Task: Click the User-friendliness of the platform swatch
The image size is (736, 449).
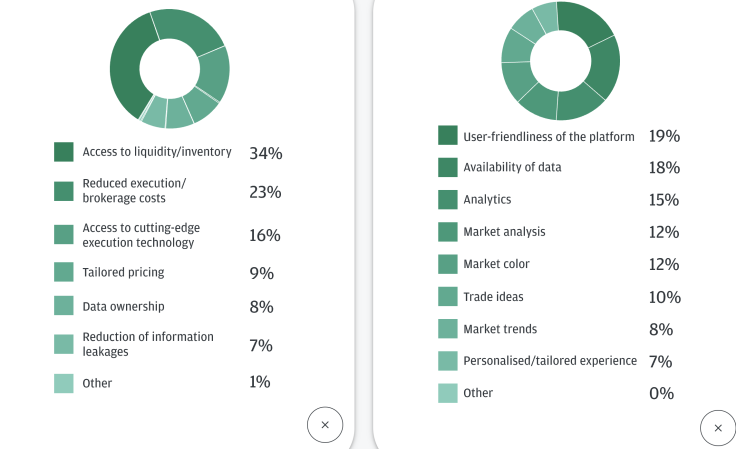Action: pyautogui.click(x=448, y=135)
